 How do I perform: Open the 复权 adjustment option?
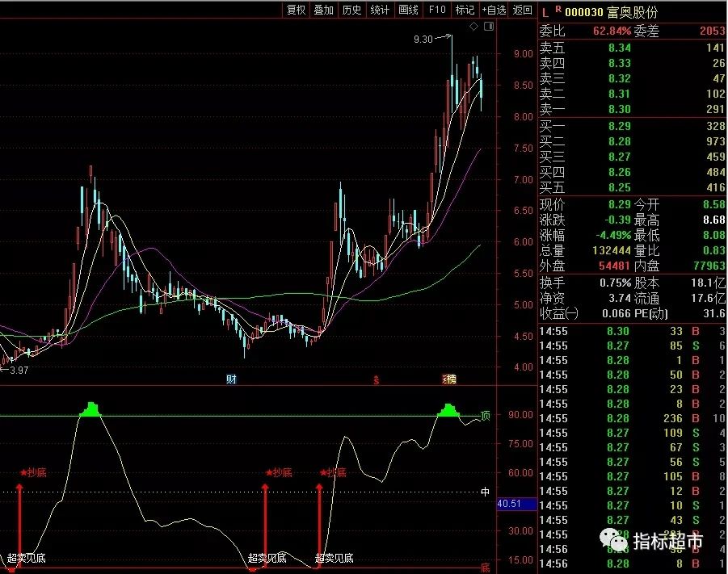click(296, 10)
